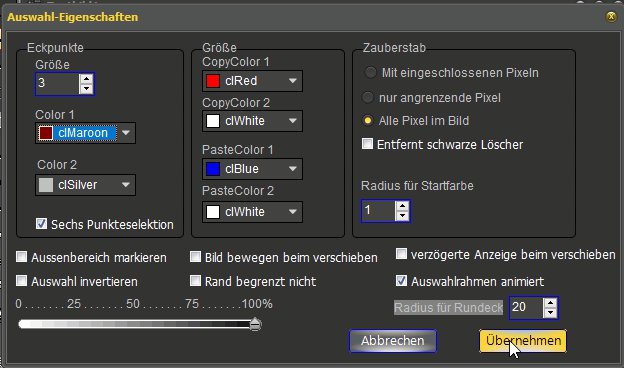The width and height of the screenshot is (624, 368).
Task: Click the blue PasteColor 1 swatch
Action: [213, 169]
